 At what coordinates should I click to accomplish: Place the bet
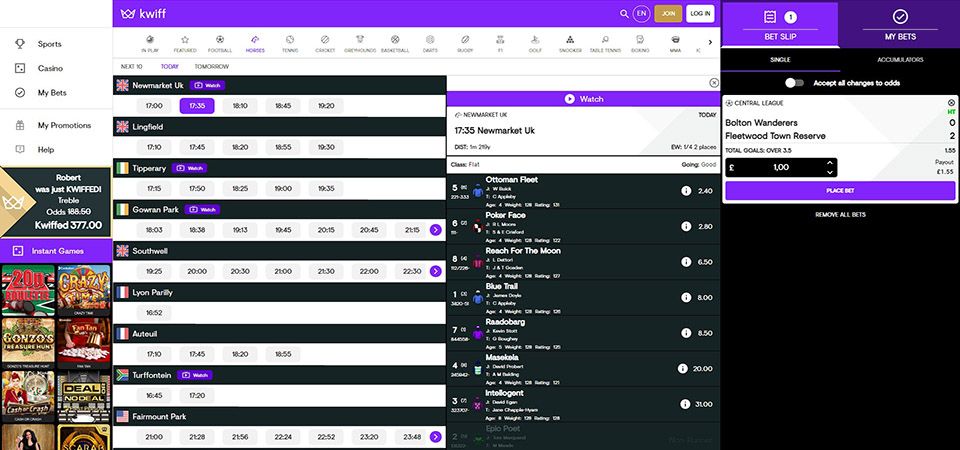[840, 191]
